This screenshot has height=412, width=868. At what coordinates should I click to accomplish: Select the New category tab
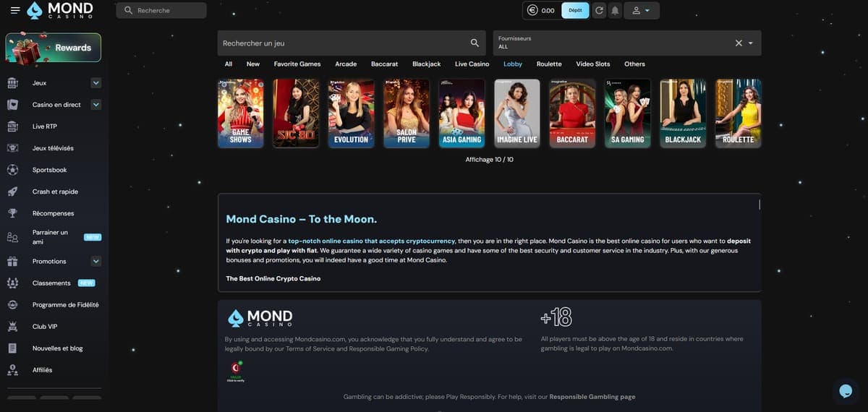tap(253, 64)
